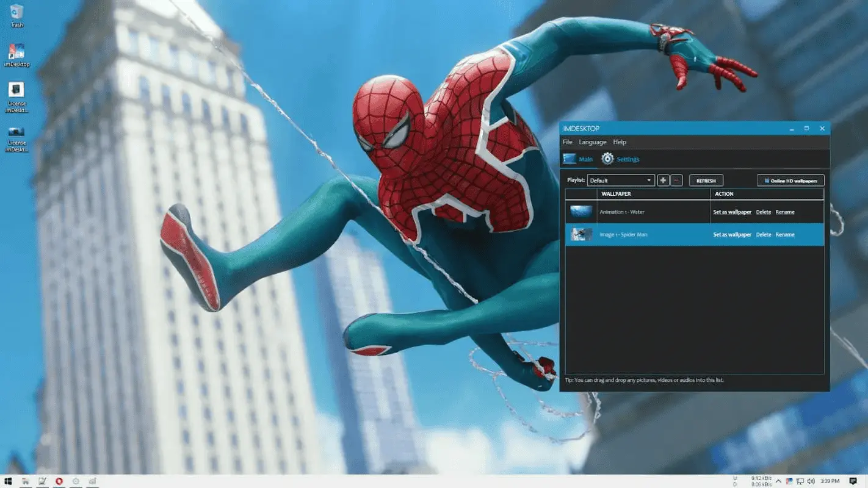The width and height of the screenshot is (868, 488).
Task: Rename the Image 1 - Spider Man entry
Action: (x=785, y=235)
